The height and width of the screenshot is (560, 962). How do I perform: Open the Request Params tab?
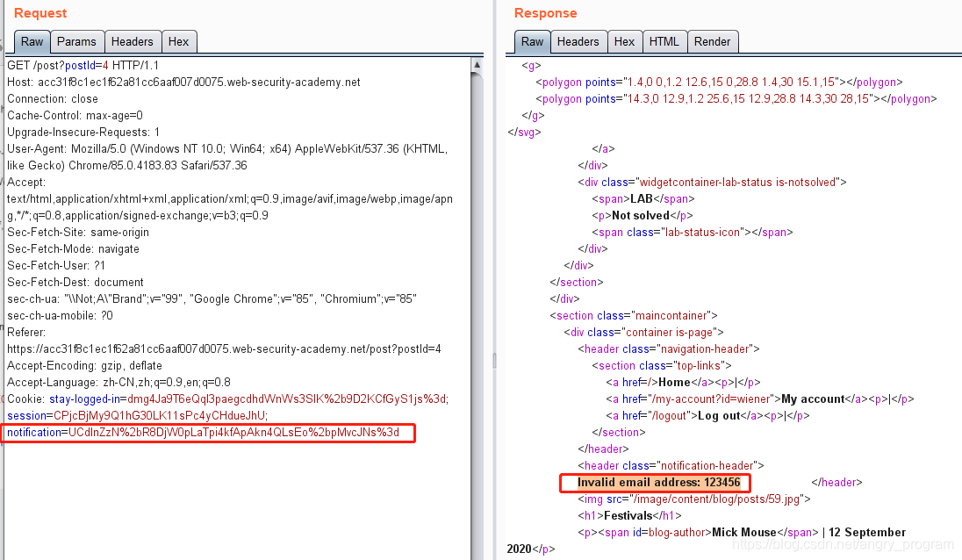(x=76, y=42)
